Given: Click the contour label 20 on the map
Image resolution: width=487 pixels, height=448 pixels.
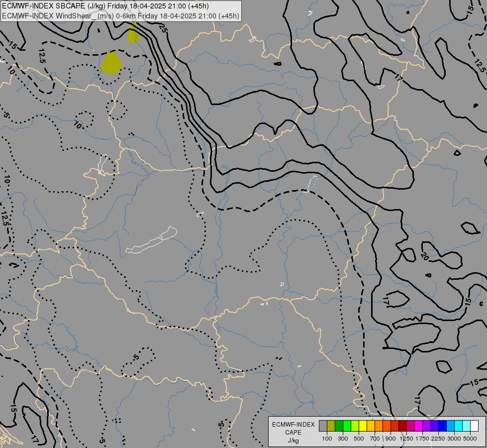Looking at the screenshot, I should (x=425, y=256).
